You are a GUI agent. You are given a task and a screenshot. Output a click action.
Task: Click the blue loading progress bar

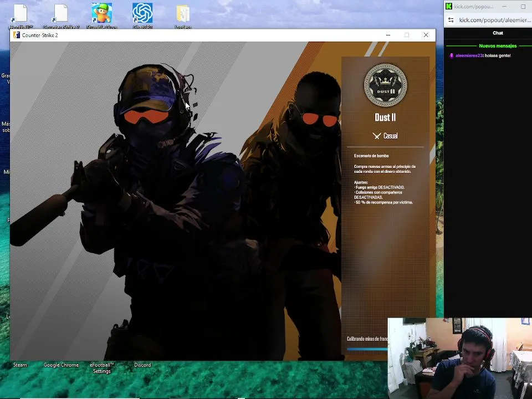(x=367, y=349)
